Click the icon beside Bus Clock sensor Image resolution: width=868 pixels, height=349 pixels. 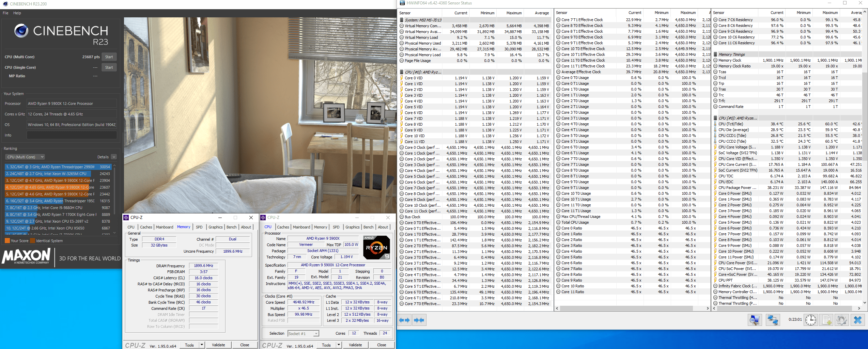click(x=402, y=217)
